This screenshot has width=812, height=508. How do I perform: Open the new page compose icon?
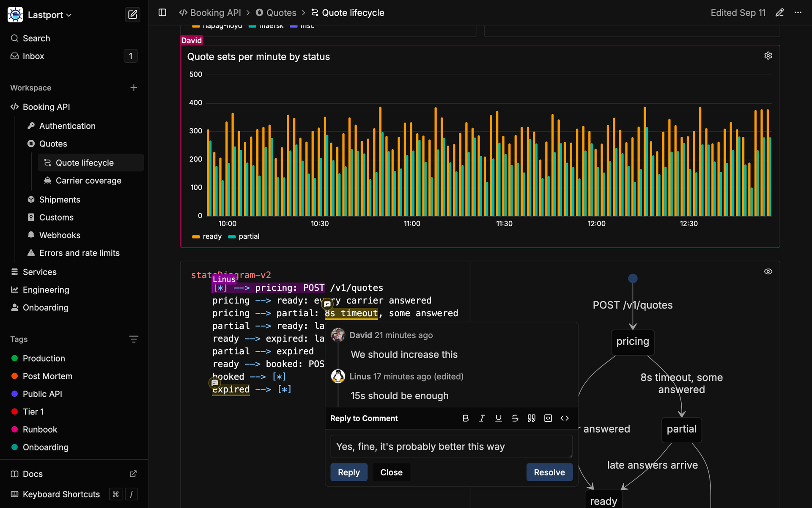132,15
